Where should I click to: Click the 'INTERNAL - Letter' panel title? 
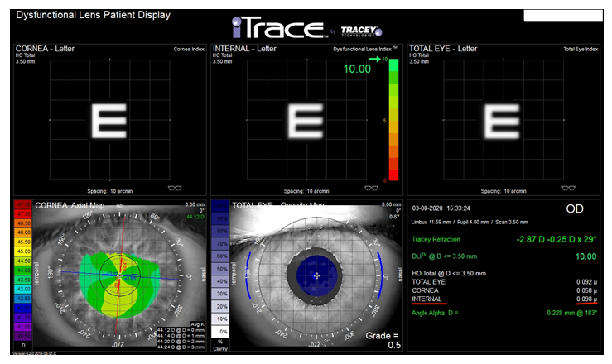[244, 49]
